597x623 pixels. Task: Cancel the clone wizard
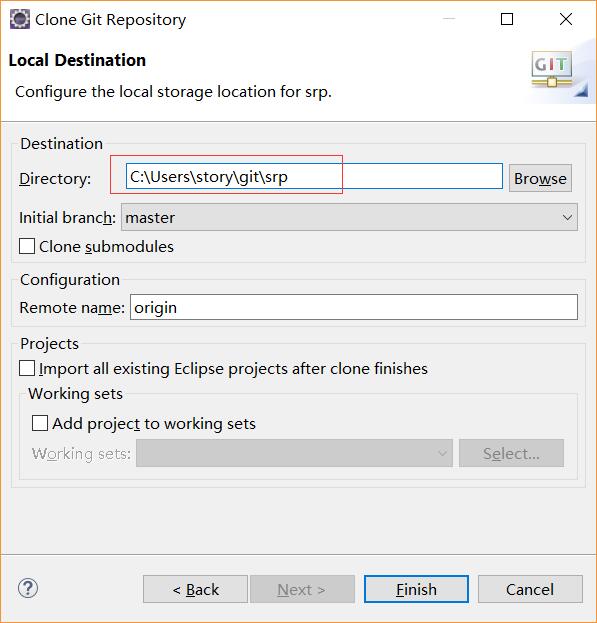click(x=530, y=589)
